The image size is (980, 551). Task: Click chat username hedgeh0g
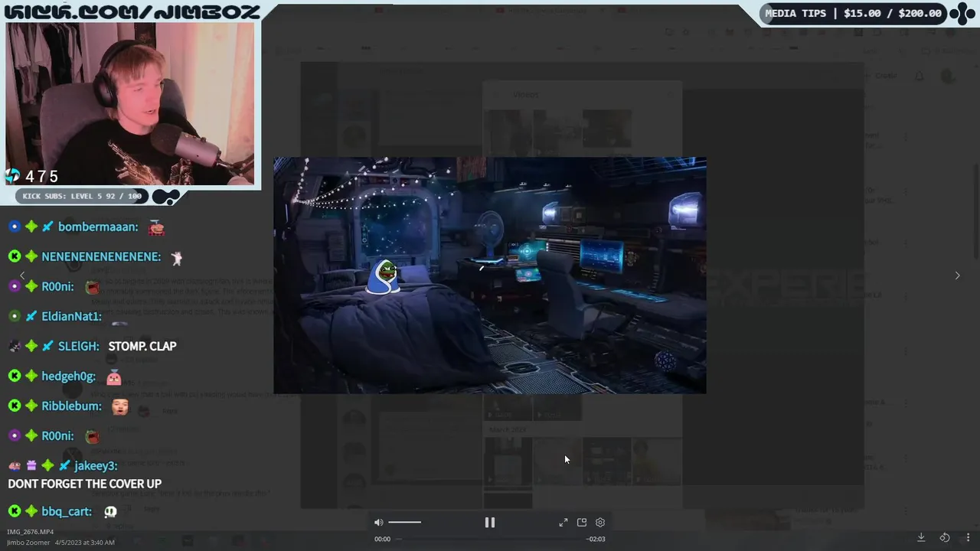pyautogui.click(x=68, y=376)
